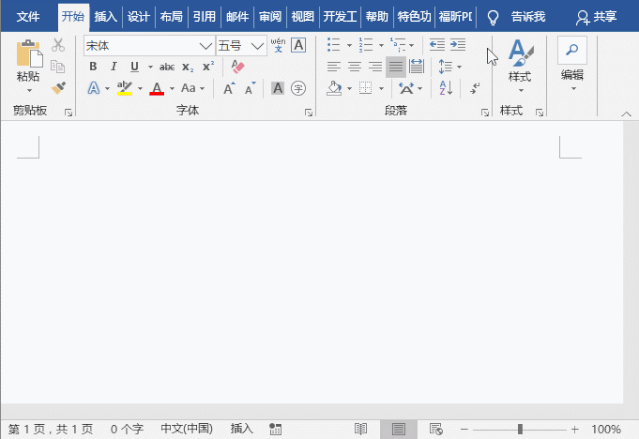Open the change case Aa dropdown
Screen dimensions: 639x439
click(x=192, y=88)
